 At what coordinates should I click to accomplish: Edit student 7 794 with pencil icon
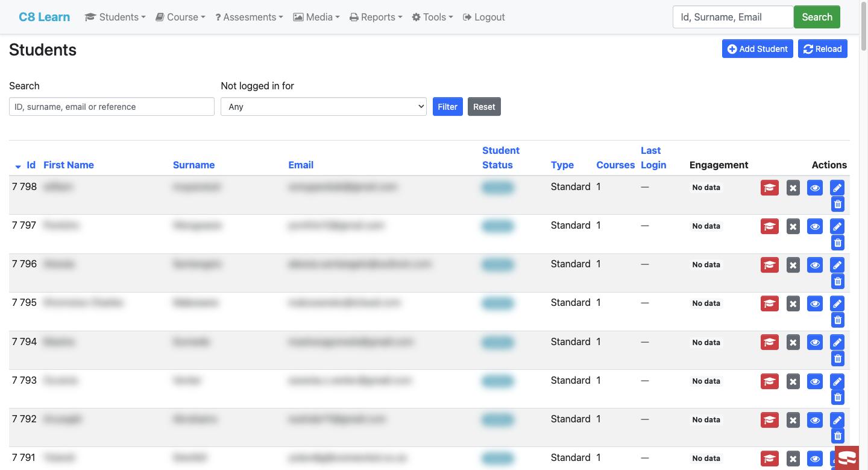coord(837,343)
